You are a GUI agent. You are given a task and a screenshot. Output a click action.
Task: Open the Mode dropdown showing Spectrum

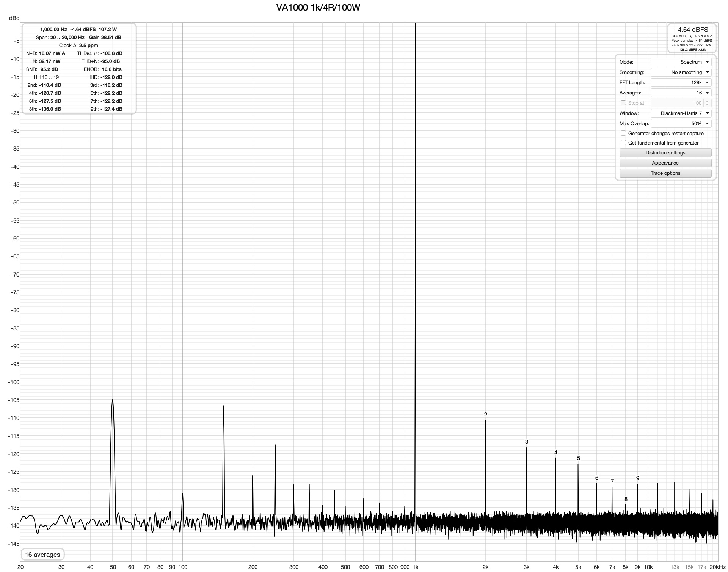681,62
